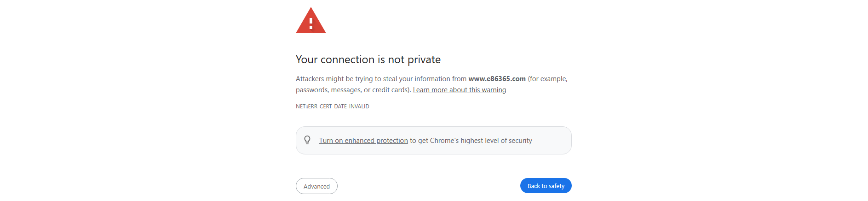Click 'Your connection' at the heading start
Image resolution: width=868 pixels, height=201 pixels.
point(335,60)
